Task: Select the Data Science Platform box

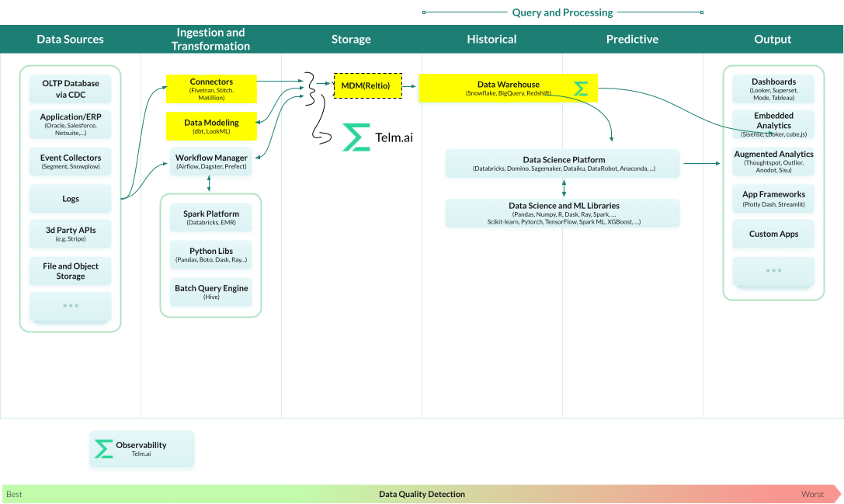Action: (x=562, y=164)
